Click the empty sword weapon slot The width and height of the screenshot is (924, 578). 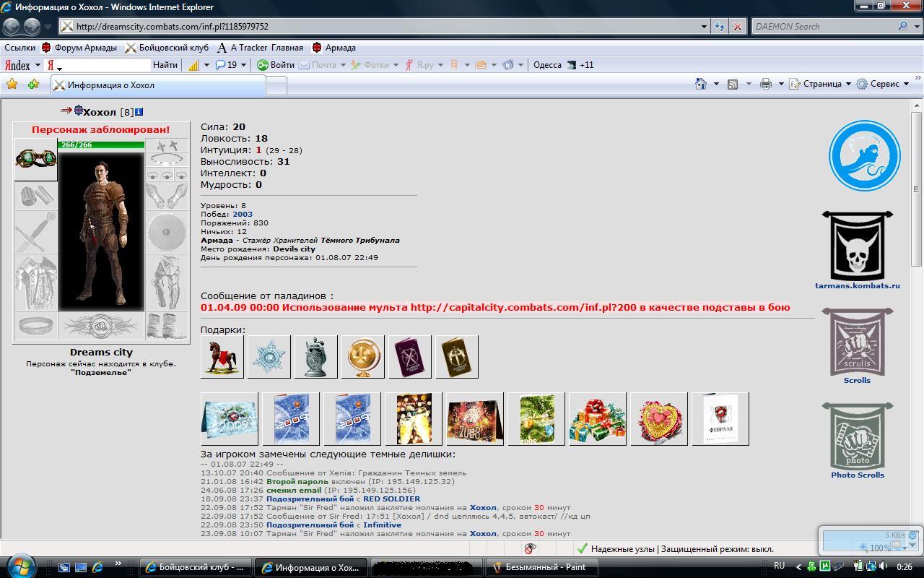coord(35,232)
